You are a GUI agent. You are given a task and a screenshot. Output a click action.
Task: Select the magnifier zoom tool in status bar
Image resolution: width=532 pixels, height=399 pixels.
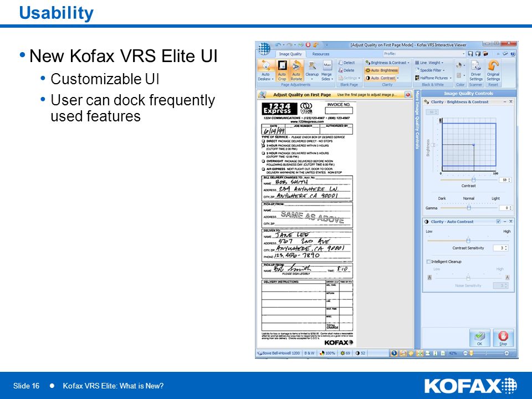pyautogui.click(x=403, y=353)
